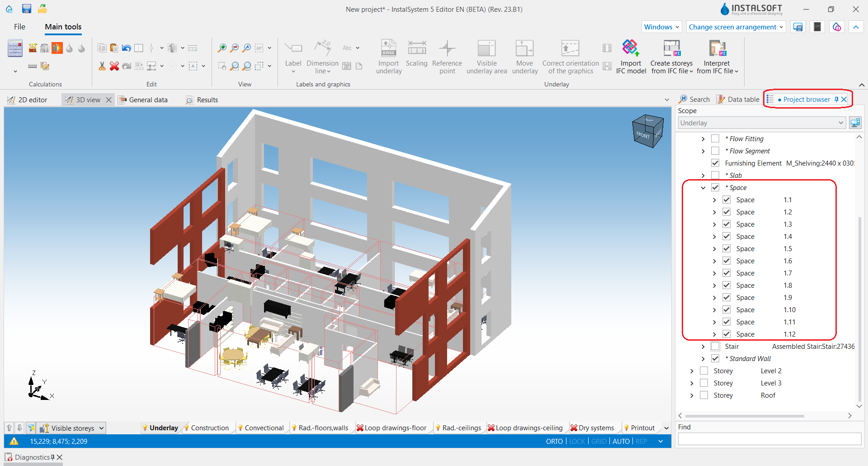Click the 3D orientation view cube
Screen dimensions: 868x466
pyautogui.click(x=648, y=131)
